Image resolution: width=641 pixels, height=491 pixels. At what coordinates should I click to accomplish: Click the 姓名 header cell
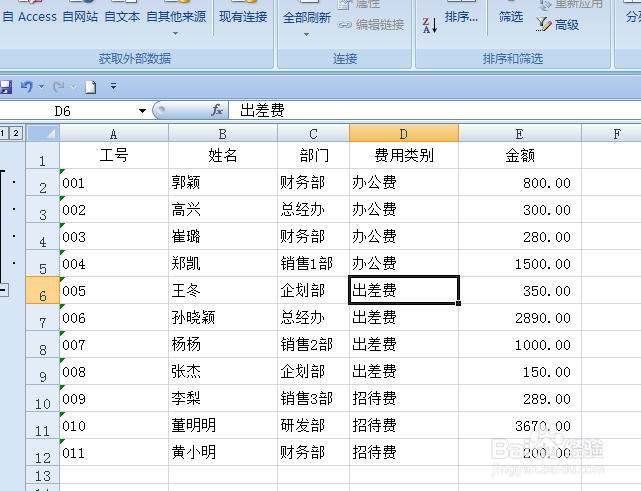click(x=222, y=155)
